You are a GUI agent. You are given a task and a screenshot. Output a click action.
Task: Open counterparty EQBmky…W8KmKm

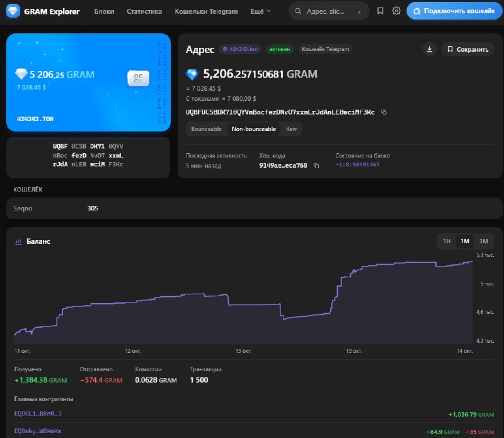click(38, 431)
